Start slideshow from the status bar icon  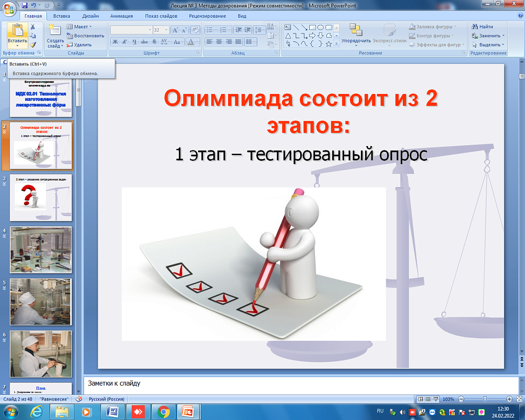click(x=436, y=399)
